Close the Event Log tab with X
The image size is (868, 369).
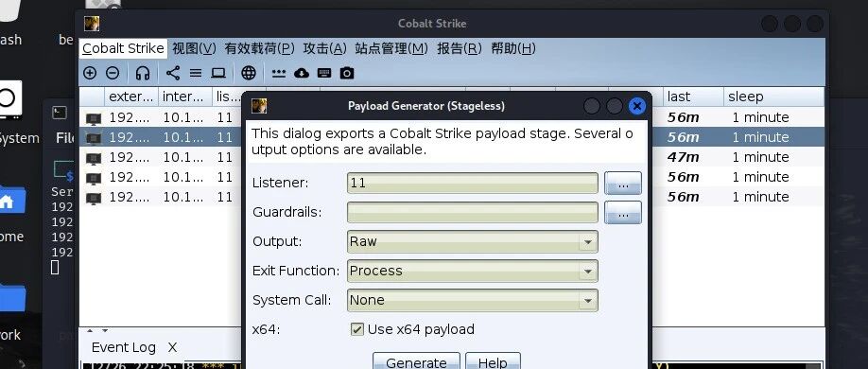click(172, 347)
